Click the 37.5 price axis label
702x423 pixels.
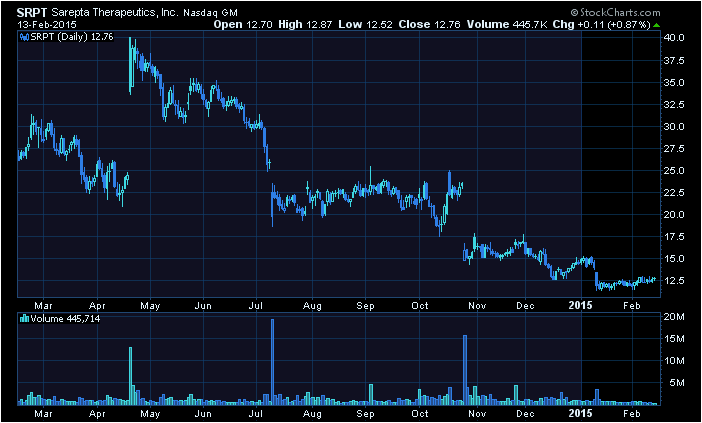tap(675, 60)
